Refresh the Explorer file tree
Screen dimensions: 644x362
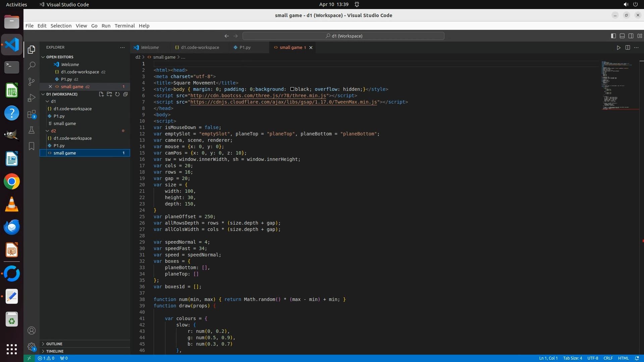(117, 94)
